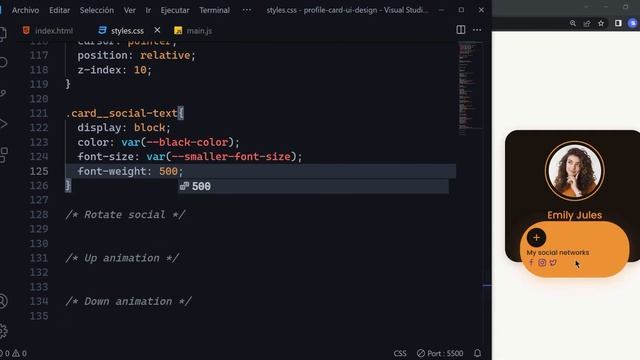
Task: Click z-index: 10 on line 118
Action: [115, 70]
